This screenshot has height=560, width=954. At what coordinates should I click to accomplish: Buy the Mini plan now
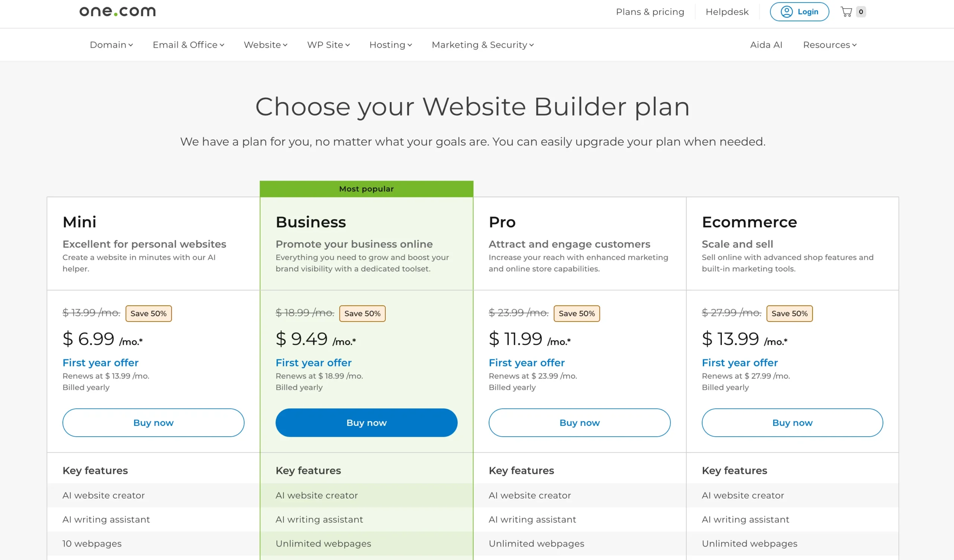click(153, 423)
